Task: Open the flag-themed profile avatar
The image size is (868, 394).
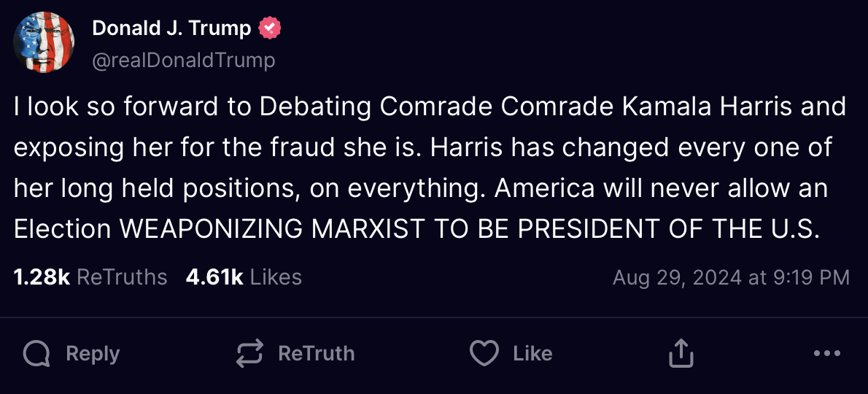Action: tap(44, 44)
